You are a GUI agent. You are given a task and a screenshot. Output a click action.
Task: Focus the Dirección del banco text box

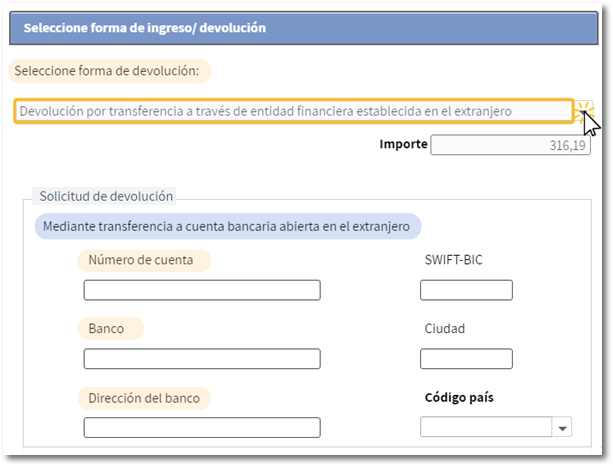pyautogui.click(x=202, y=427)
